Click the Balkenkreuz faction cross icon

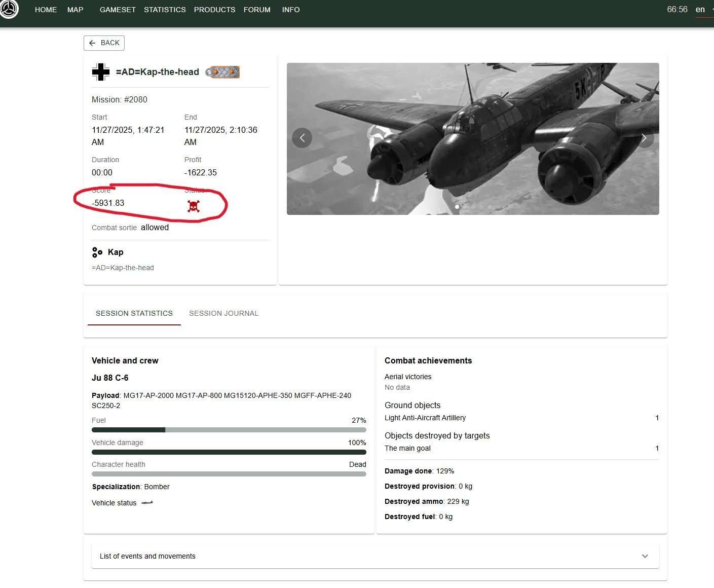click(100, 72)
